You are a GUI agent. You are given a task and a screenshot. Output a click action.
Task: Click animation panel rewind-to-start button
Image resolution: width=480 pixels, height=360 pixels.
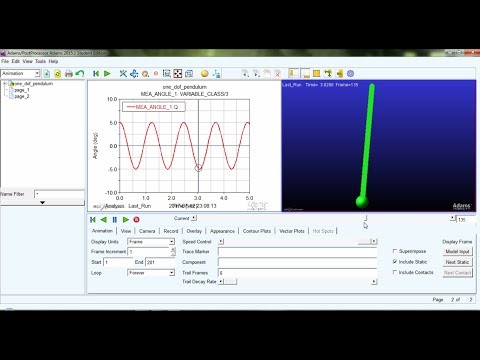93,220
